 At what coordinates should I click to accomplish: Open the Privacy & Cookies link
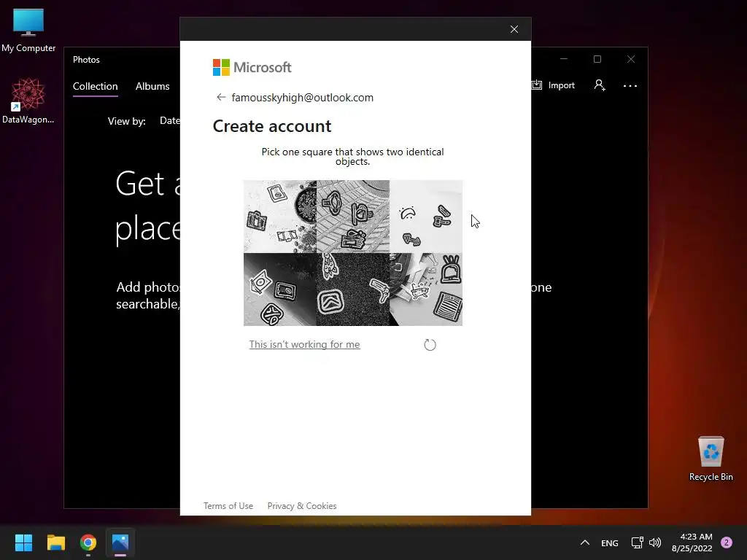[x=302, y=506]
